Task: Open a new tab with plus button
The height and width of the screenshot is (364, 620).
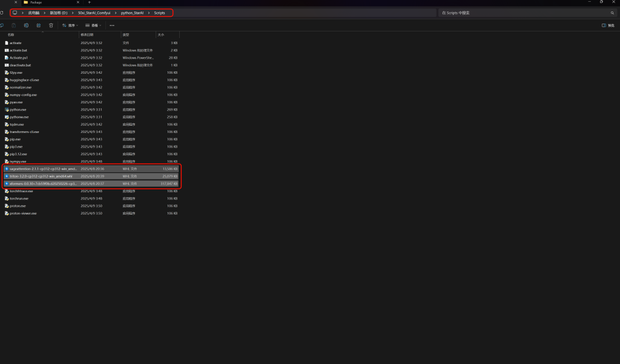Action: [x=89, y=2]
